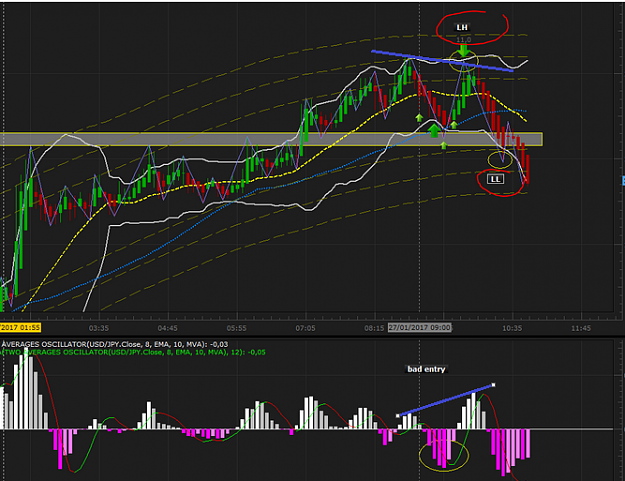
Task: Click the 07:05 time axis label
Action: [x=305, y=328]
